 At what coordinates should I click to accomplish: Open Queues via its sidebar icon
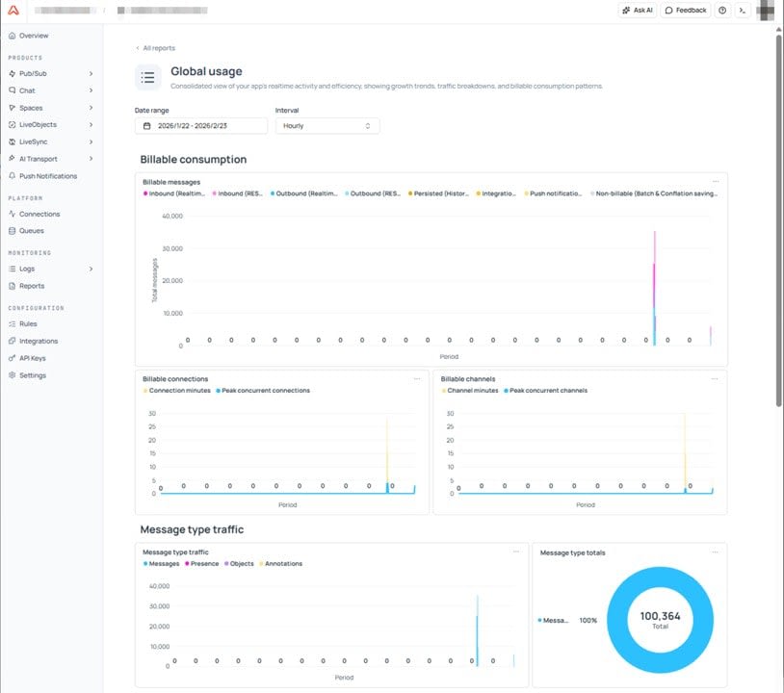click(x=12, y=230)
